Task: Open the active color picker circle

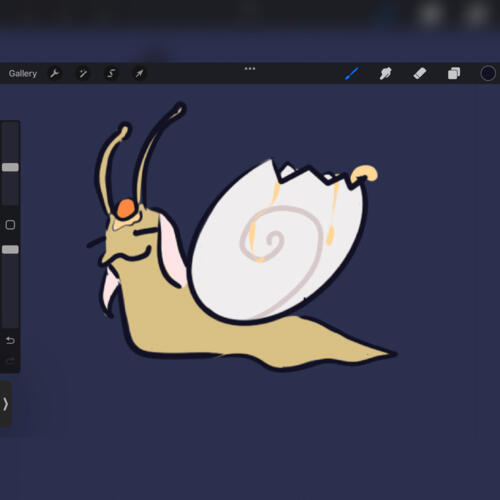Action: tap(488, 73)
